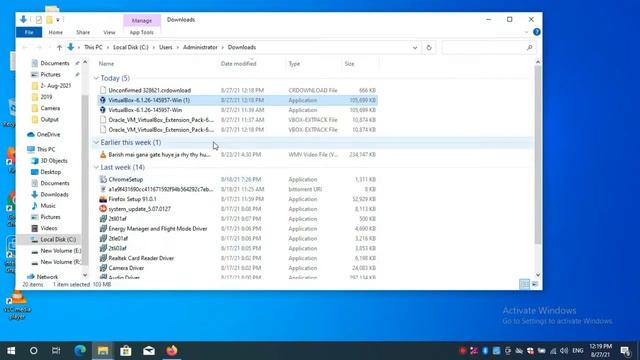Select the Barish mai gana video file
The width and height of the screenshot is (640, 360).
159,155
